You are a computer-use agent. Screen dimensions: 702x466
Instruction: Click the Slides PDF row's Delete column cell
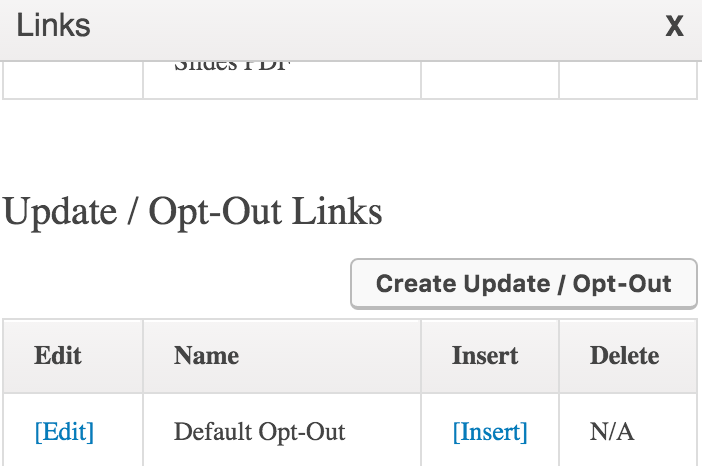[628, 80]
